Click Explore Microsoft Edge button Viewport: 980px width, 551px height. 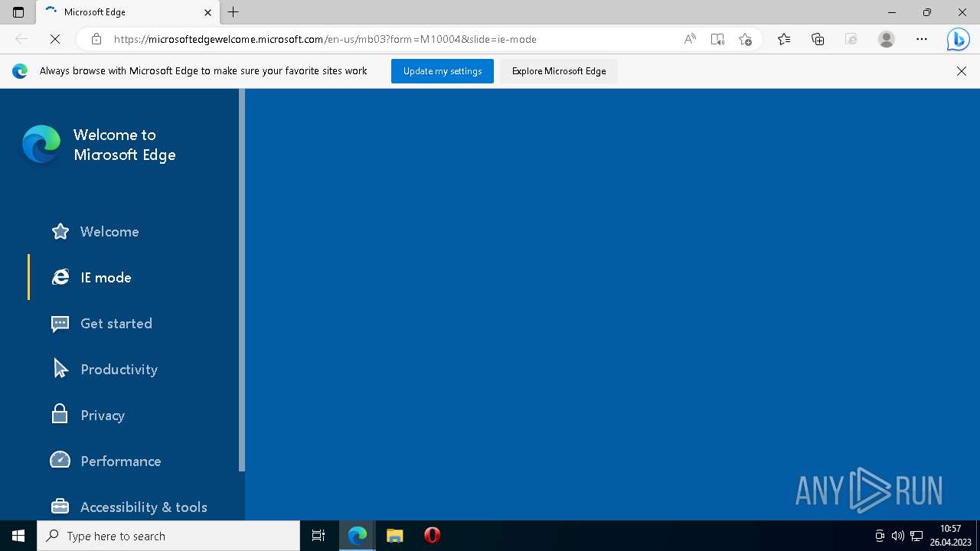coord(559,71)
